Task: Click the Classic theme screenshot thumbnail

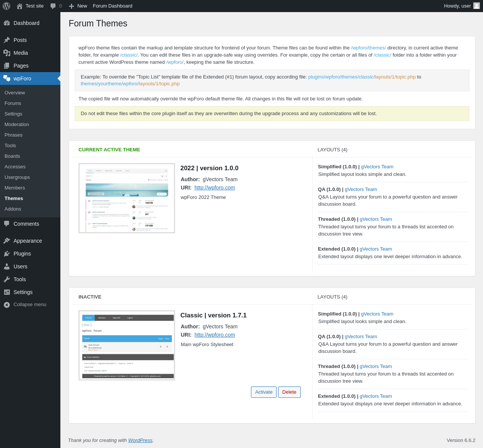Action: [127, 345]
